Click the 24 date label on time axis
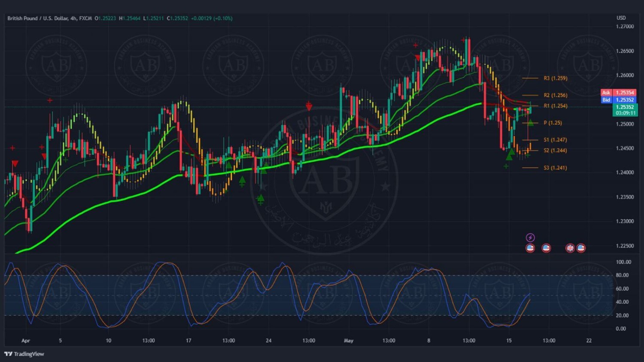Screen dimensions: 644x362 [x=268, y=341]
